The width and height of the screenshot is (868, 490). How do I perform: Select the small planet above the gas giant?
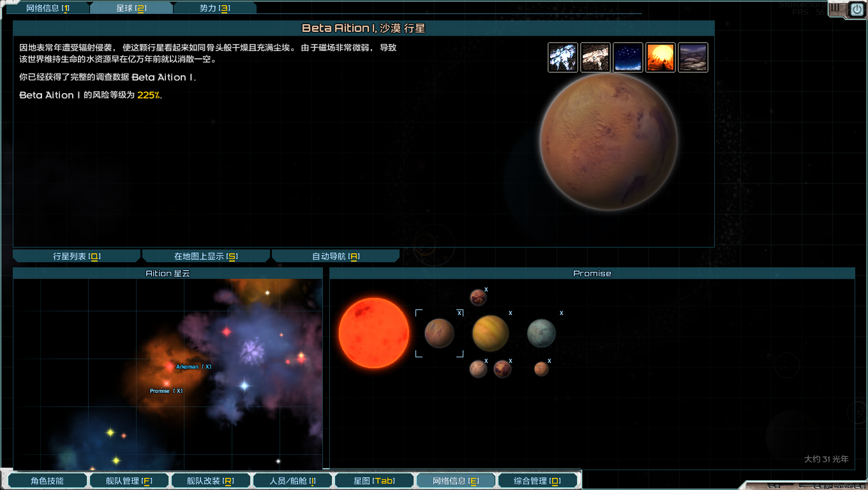478,297
